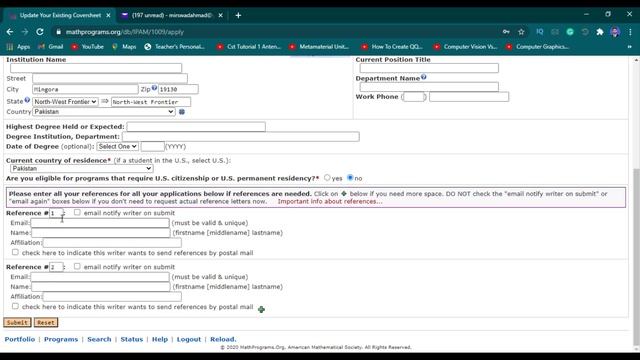Click page vertical scrollbar thumb
The width and height of the screenshot is (640, 360).
pos(636,257)
